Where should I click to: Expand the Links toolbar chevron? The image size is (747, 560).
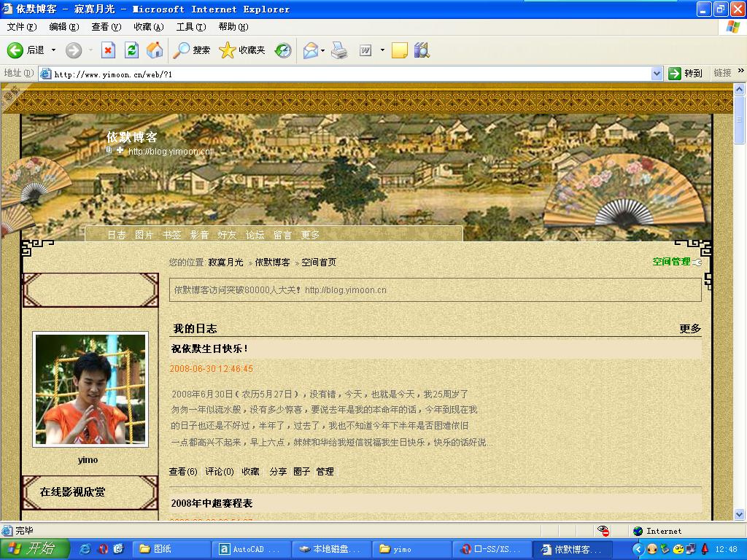(741, 71)
